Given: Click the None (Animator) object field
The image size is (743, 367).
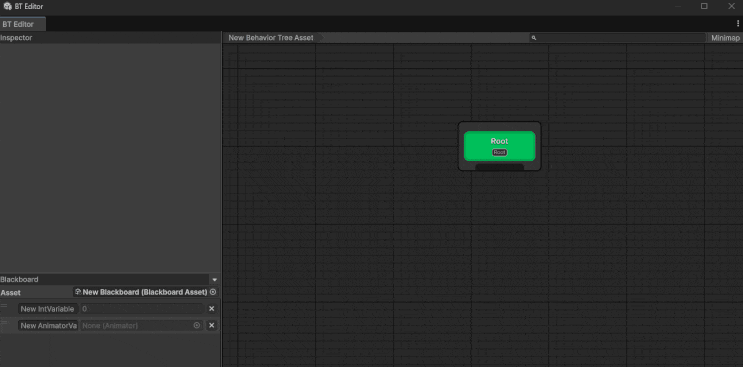Looking at the screenshot, I should [x=142, y=325].
